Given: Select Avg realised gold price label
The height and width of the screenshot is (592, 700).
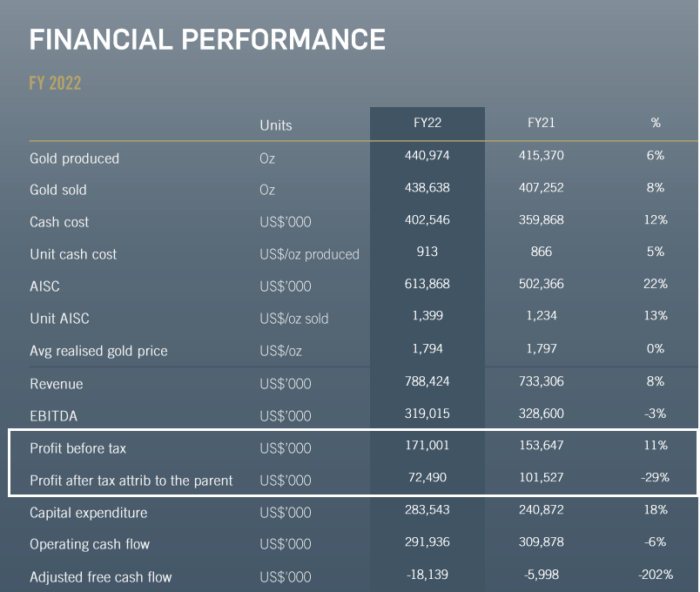Looking at the screenshot, I should (x=98, y=351).
